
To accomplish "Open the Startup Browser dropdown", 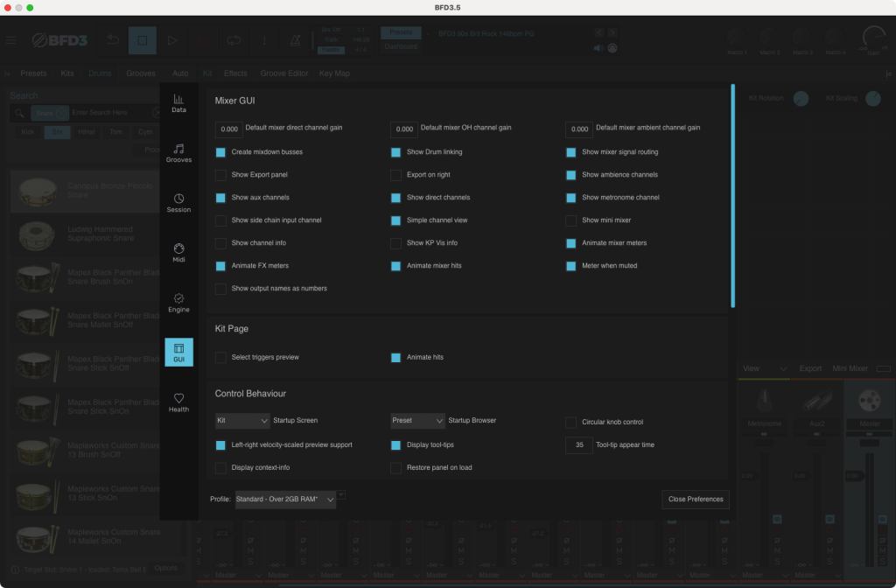I will point(417,421).
